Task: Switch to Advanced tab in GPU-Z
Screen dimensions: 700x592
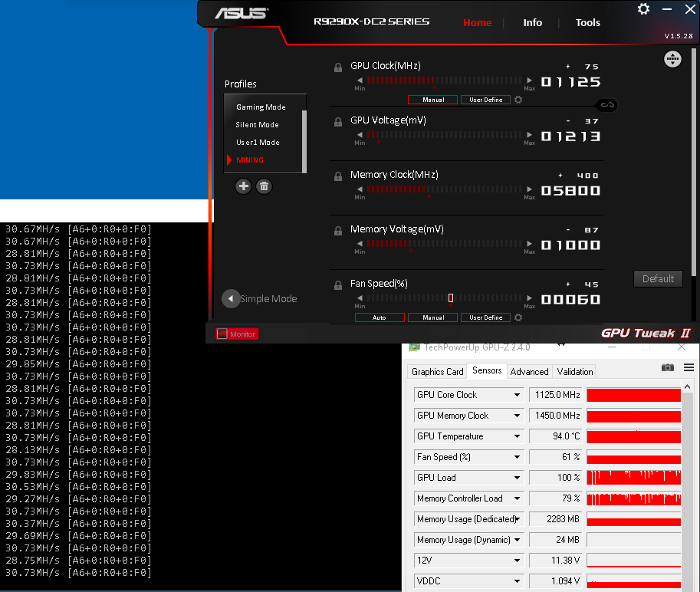Action: pos(529,371)
